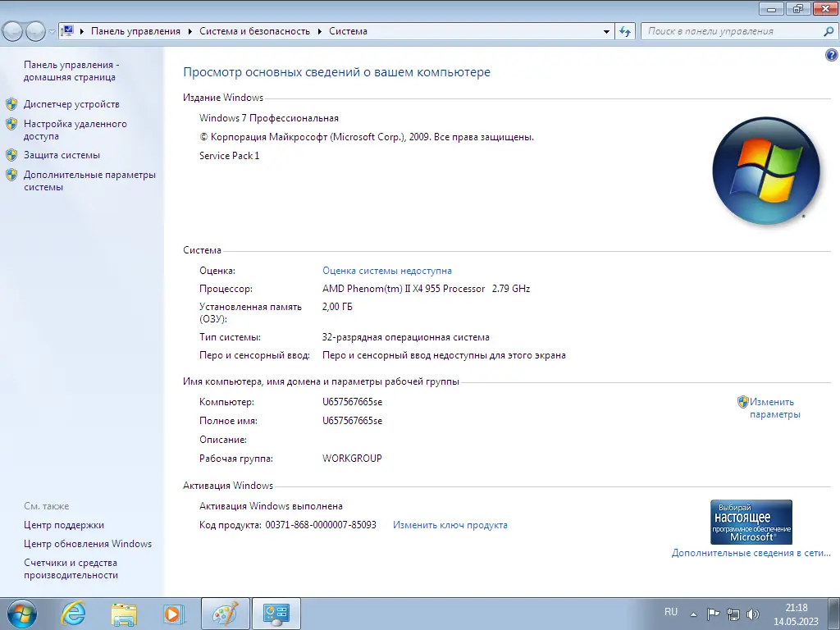Open Дополнительные сведения в сети link
Viewport: 840px width, 630px height.
point(751,553)
